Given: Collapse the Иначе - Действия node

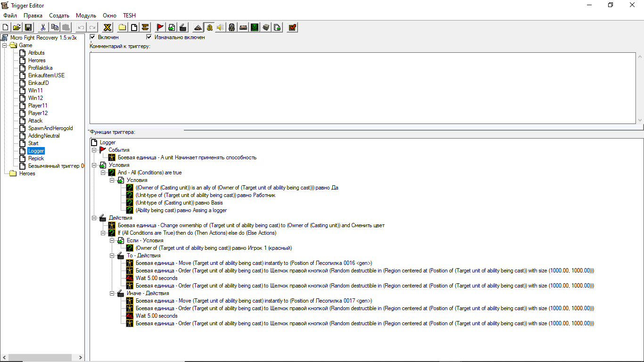Looking at the screenshot, I should point(112,293).
